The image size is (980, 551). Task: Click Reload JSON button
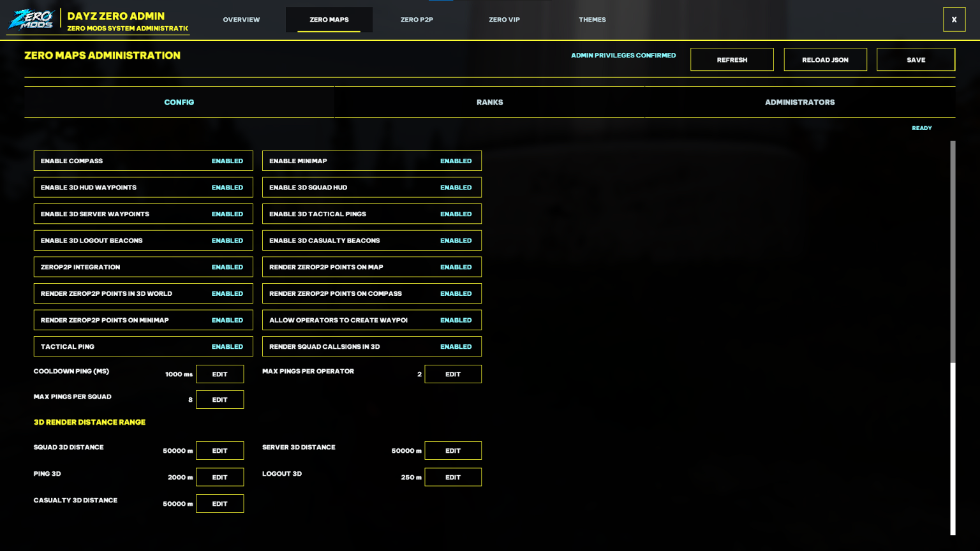(825, 60)
